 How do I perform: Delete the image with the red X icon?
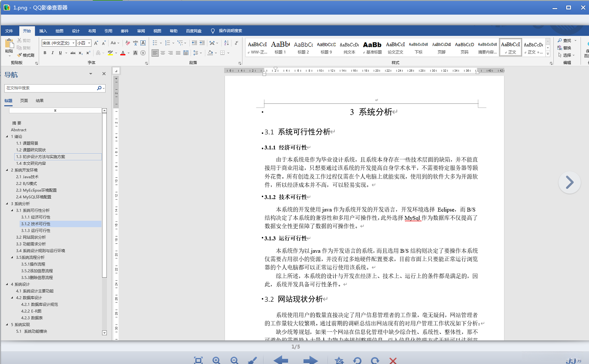pyautogui.click(x=392, y=361)
